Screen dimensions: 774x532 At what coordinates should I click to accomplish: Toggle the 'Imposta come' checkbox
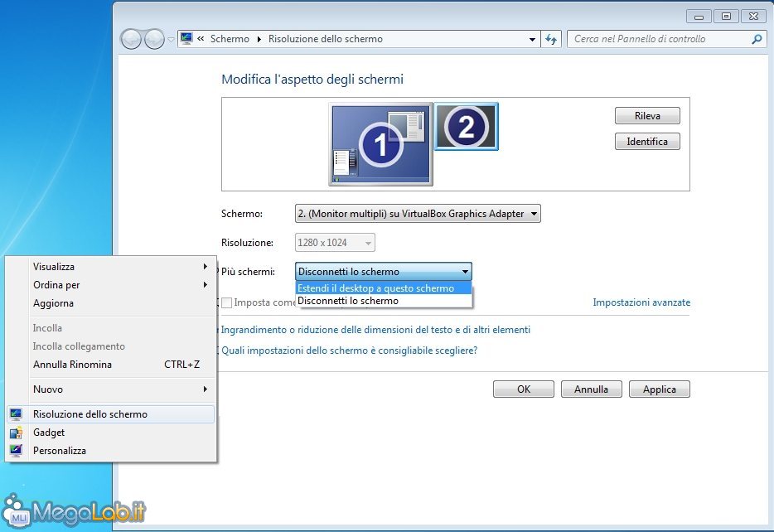[226, 302]
